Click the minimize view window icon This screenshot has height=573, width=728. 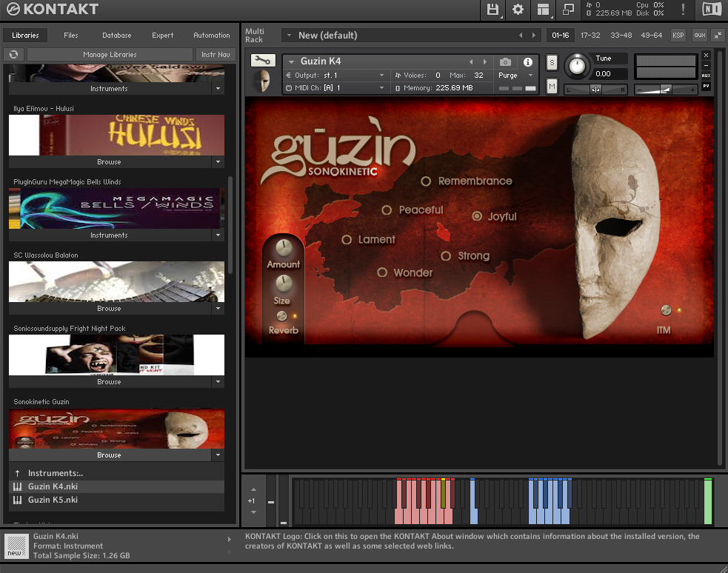pos(568,10)
